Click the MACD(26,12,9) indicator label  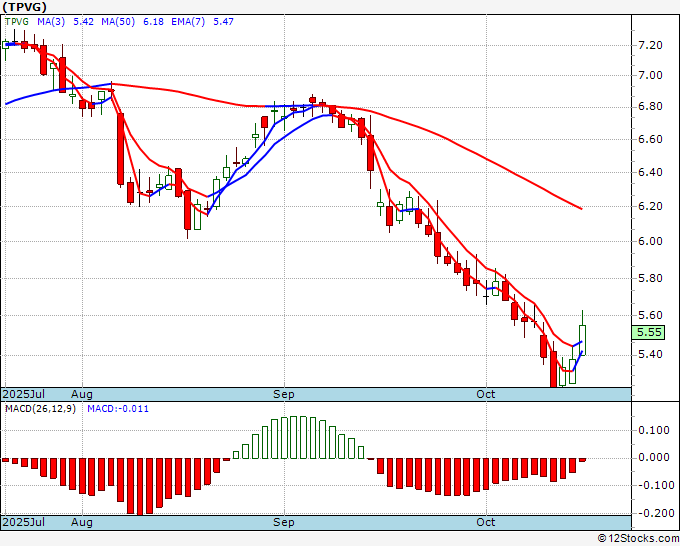40,409
